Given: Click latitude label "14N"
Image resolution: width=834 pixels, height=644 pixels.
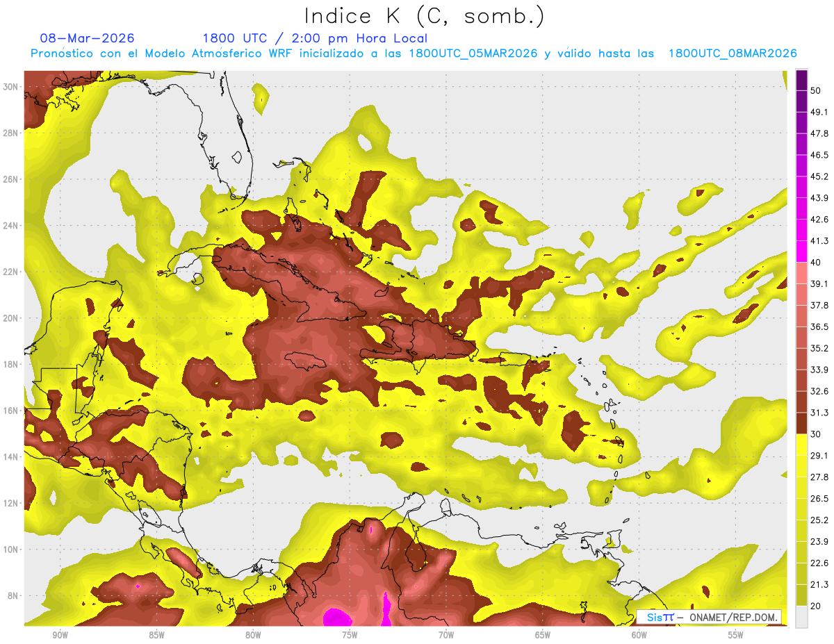Looking at the screenshot, I should point(10,457).
